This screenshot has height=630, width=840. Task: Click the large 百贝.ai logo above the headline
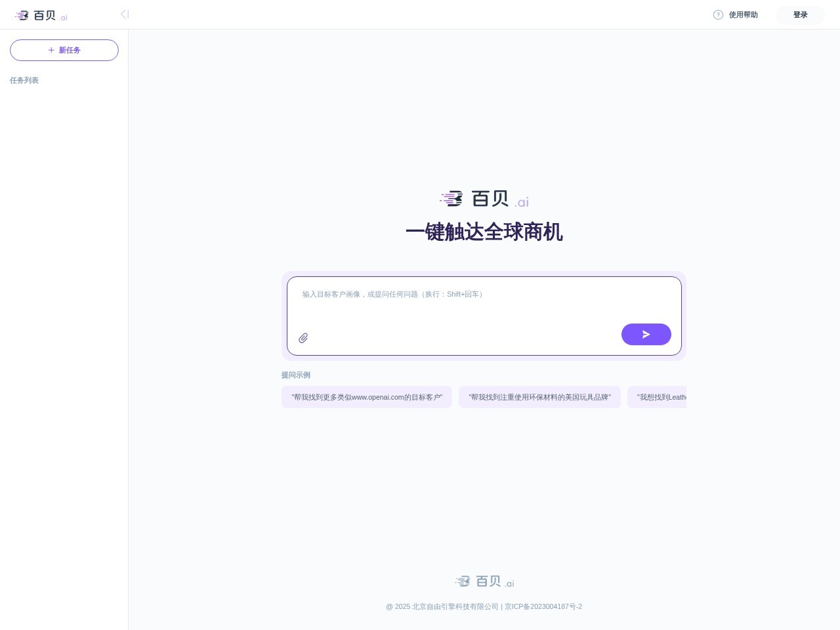point(484,198)
